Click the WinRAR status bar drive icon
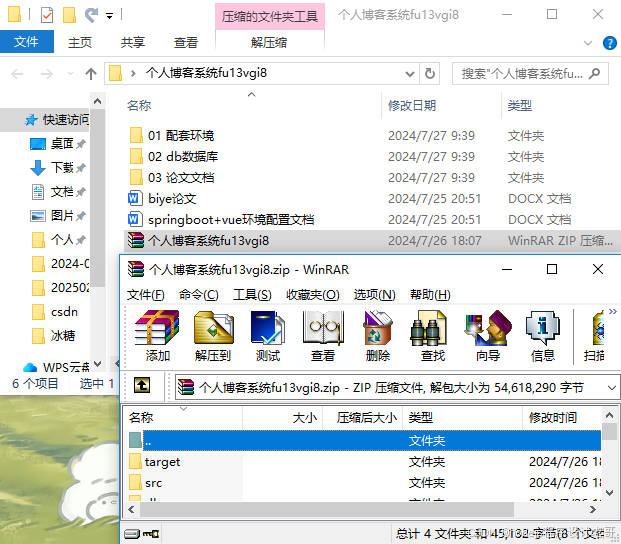Viewport: 621px width, 544px height. coord(132,534)
